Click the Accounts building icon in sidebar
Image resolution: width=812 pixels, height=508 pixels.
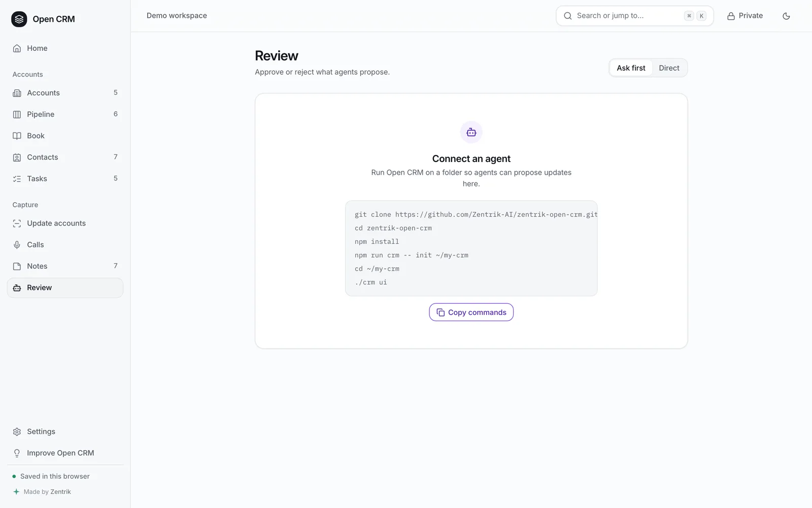17,93
